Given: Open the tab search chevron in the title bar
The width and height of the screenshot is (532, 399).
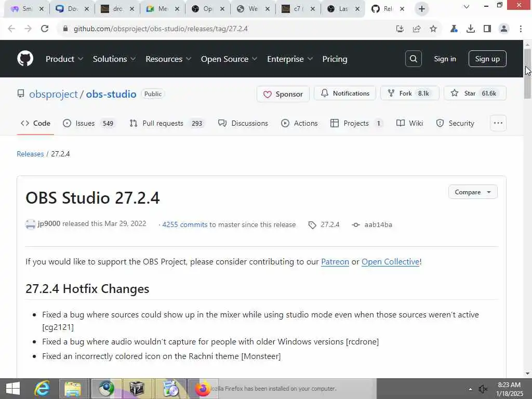Looking at the screenshot, I should (467, 6).
